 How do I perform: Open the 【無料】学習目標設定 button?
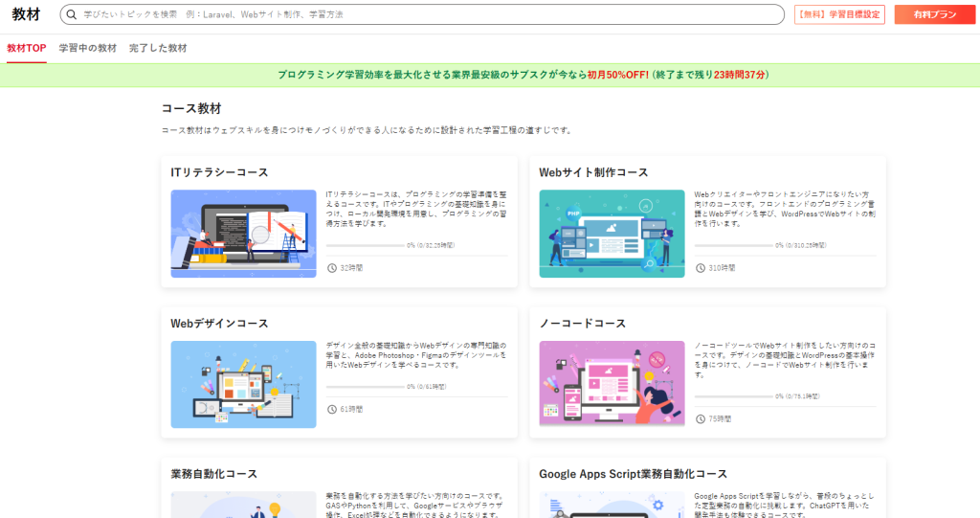pyautogui.click(x=839, y=14)
